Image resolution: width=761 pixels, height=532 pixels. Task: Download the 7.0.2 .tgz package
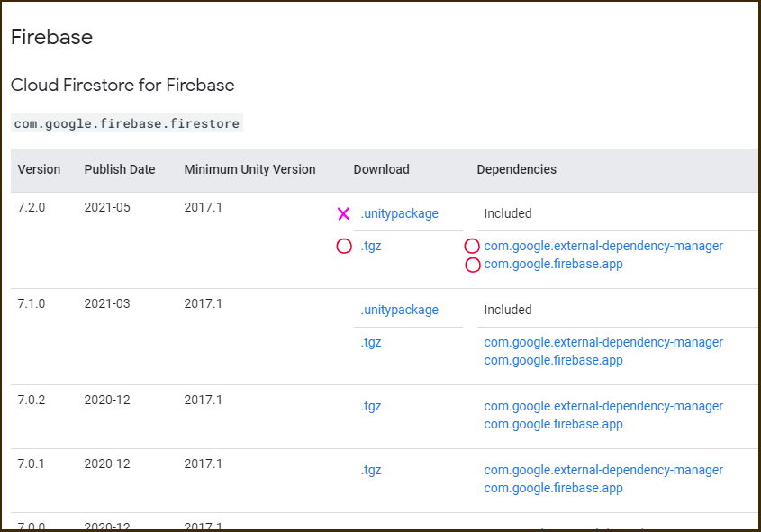coord(371,406)
